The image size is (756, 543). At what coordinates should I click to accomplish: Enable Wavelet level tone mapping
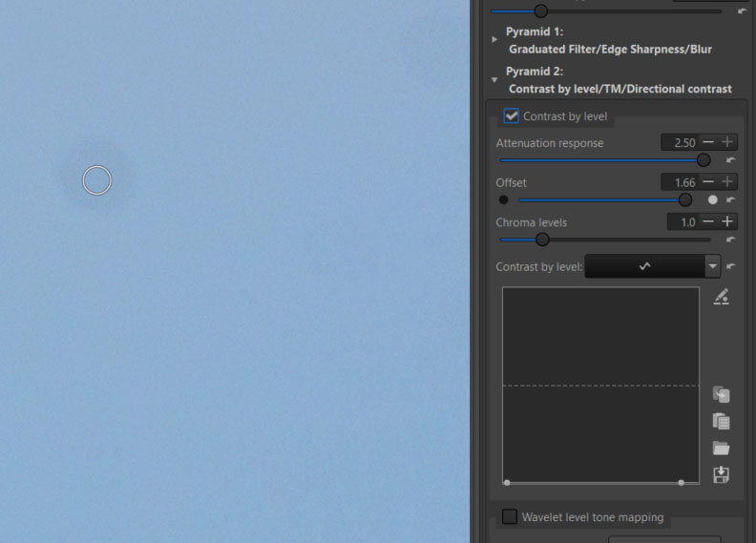point(510,516)
